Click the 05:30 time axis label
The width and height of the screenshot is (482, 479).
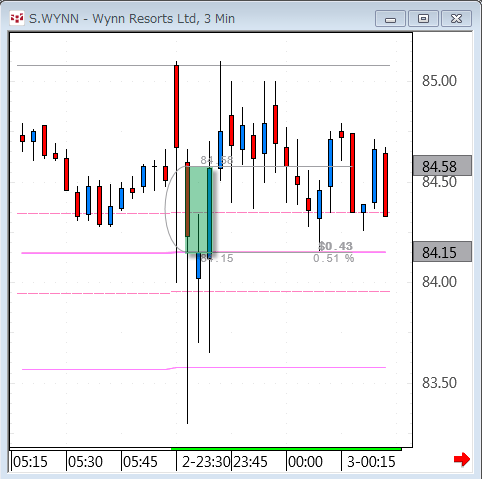[x=85, y=462]
